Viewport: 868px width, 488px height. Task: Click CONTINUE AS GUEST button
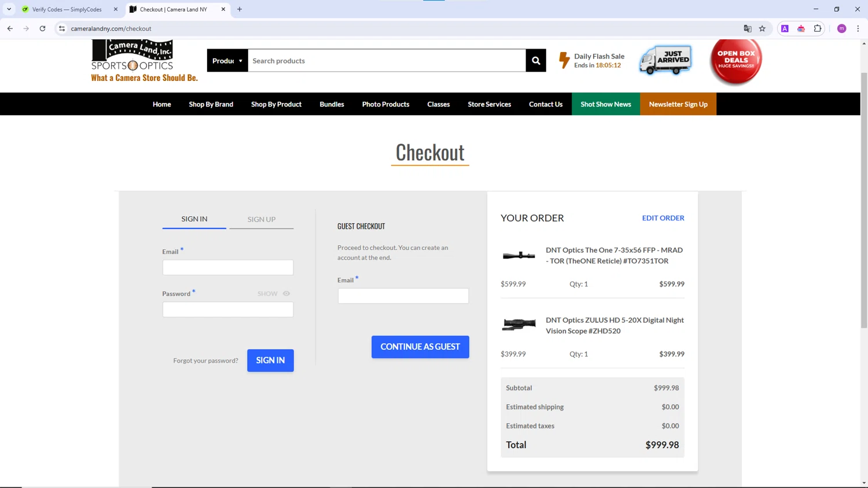click(420, 347)
